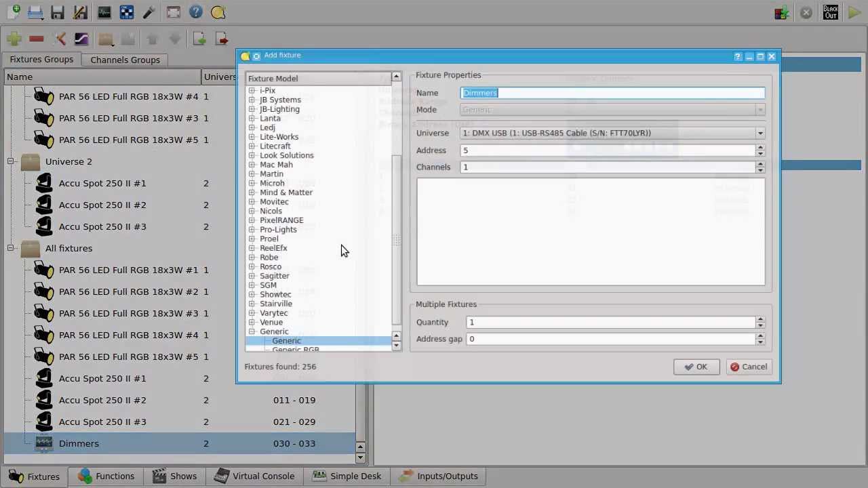The height and width of the screenshot is (488, 868).
Task: Click the audio input microphone icon
Action: click(149, 12)
